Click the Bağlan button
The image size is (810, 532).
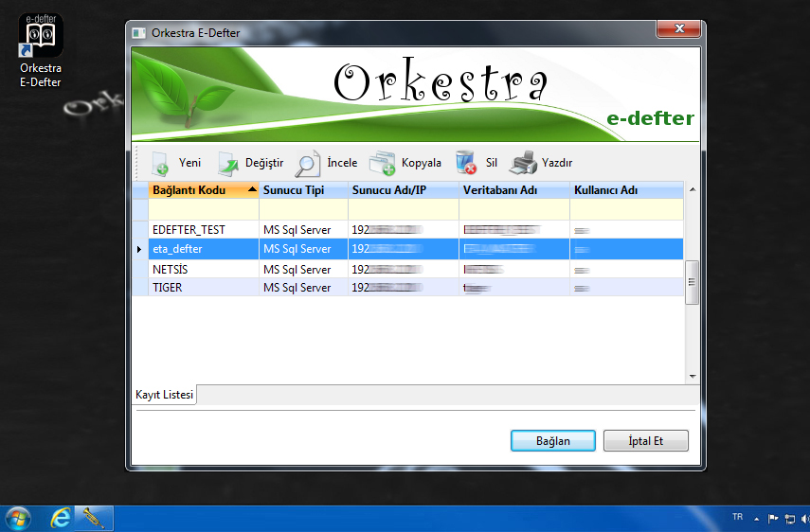point(552,441)
